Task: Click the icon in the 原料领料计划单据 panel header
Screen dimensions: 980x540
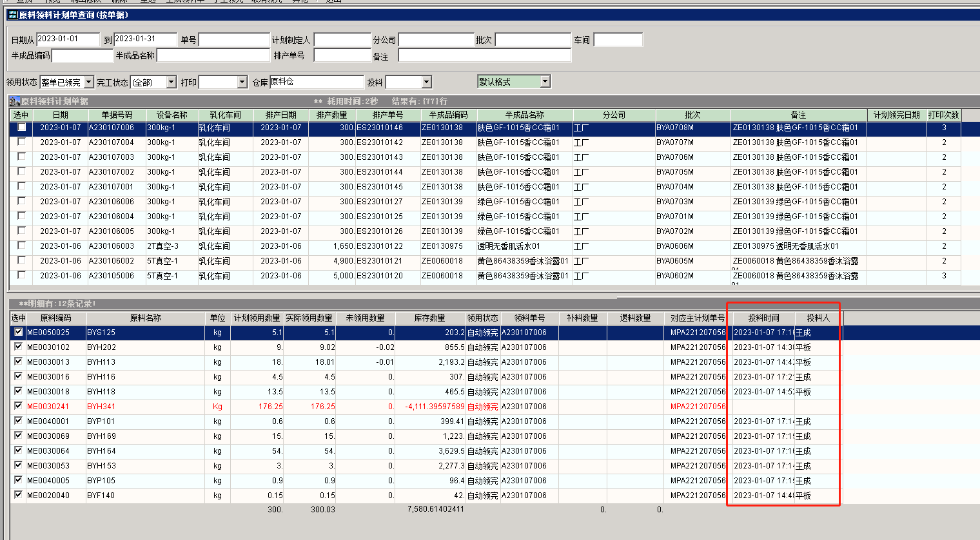Action: pos(14,101)
